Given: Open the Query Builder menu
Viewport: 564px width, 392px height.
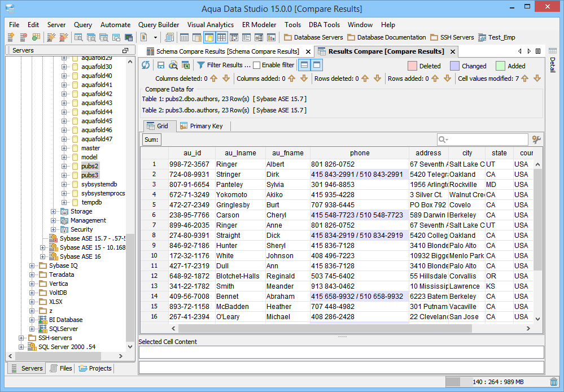Looking at the screenshot, I should coord(159,25).
